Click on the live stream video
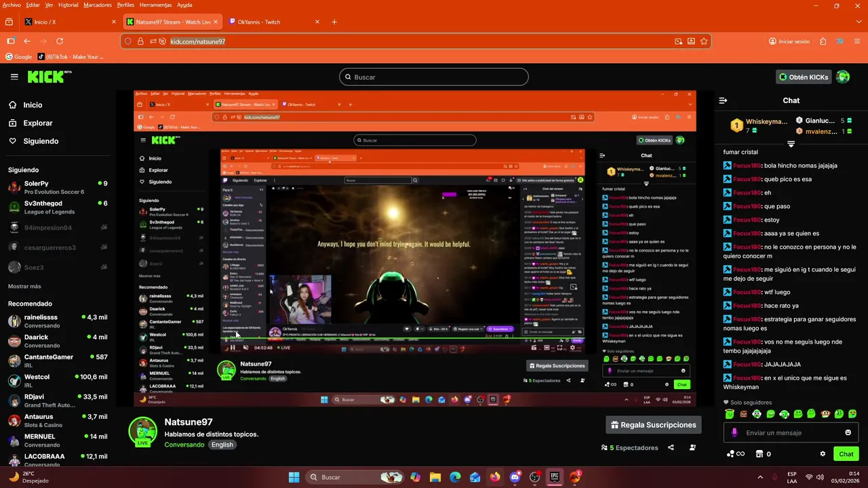This screenshot has width=868, height=488. pos(414,248)
